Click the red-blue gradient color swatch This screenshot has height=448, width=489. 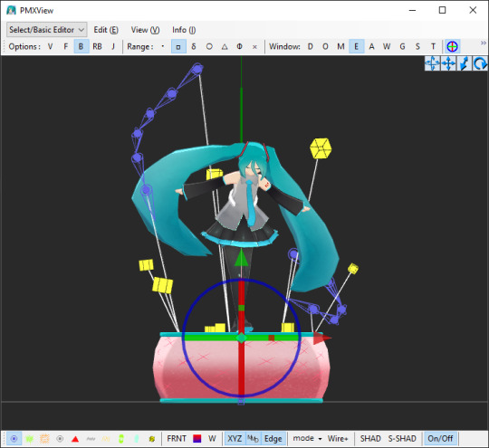point(197,439)
